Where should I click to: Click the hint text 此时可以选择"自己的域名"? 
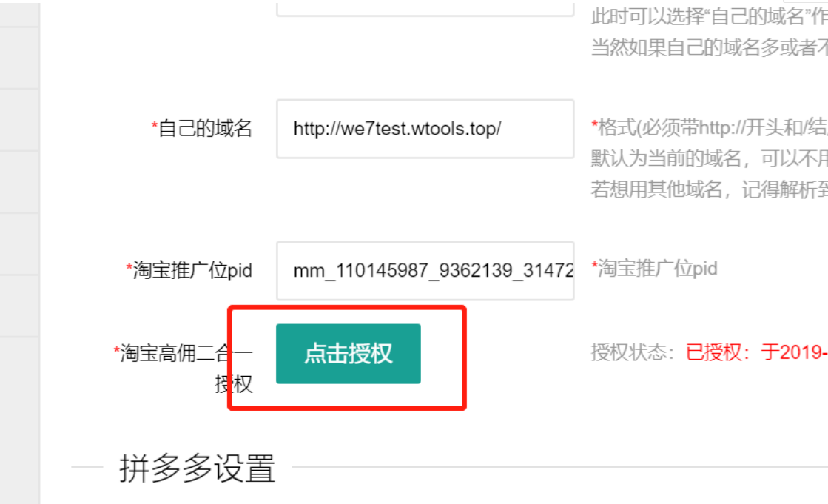(x=709, y=16)
